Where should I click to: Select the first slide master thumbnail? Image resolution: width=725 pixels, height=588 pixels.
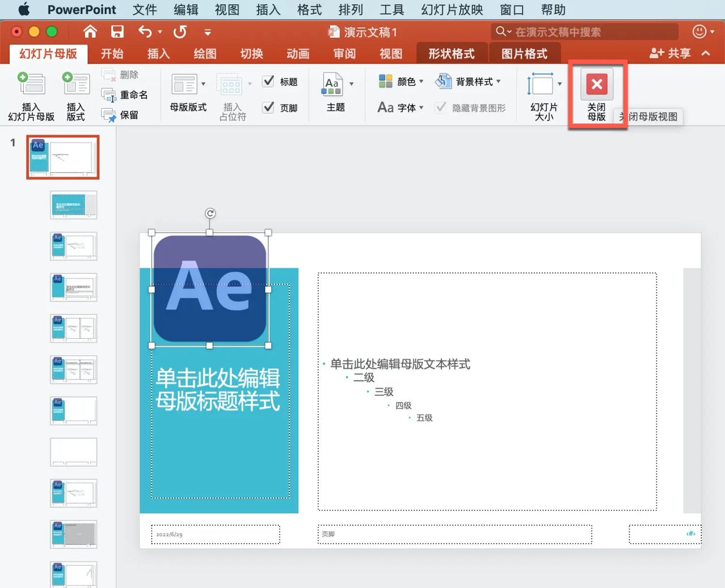(x=62, y=157)
